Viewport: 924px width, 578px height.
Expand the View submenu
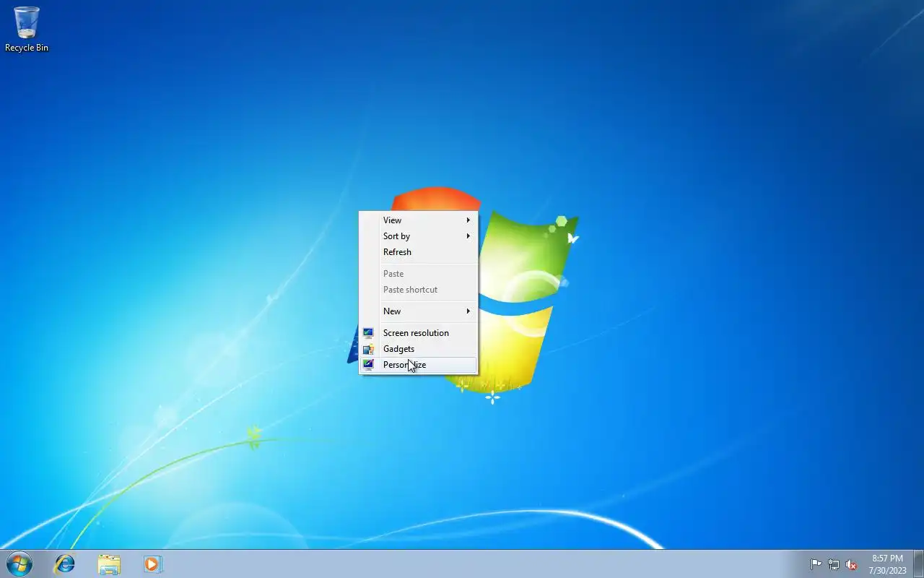pos(419,220)
